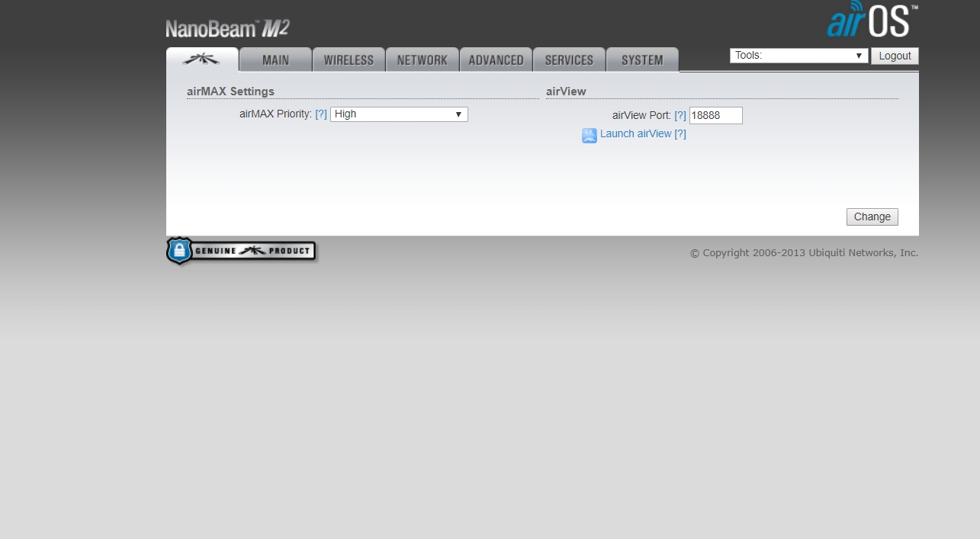Go to the NETWORK tab
Image resolution: width=980 pixels, height=539 pixels.
click(422, 59)
